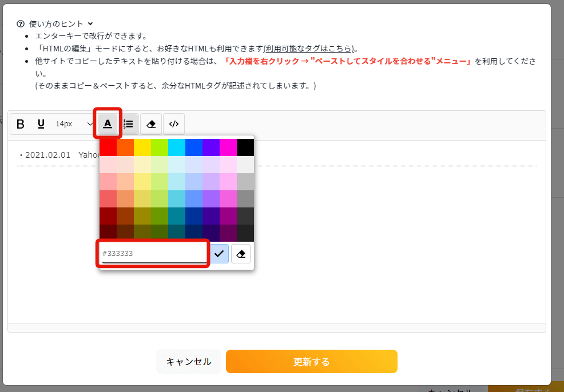Click the question mark hint icon

[x=21, y=23]
